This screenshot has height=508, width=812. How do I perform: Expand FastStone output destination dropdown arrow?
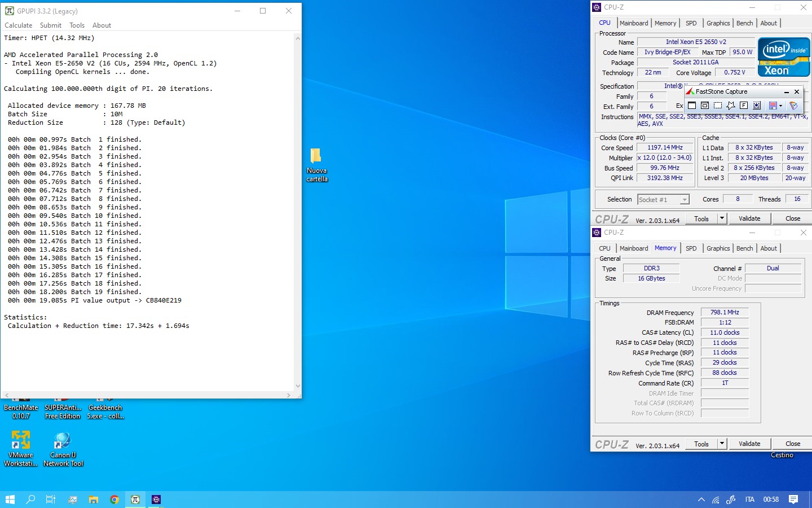click(781, 106)
